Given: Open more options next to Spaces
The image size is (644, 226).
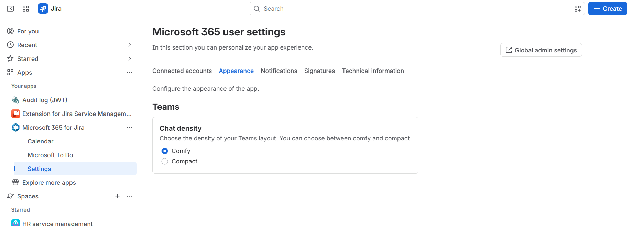Looking at the screenshot, I should tap(129, 196).
